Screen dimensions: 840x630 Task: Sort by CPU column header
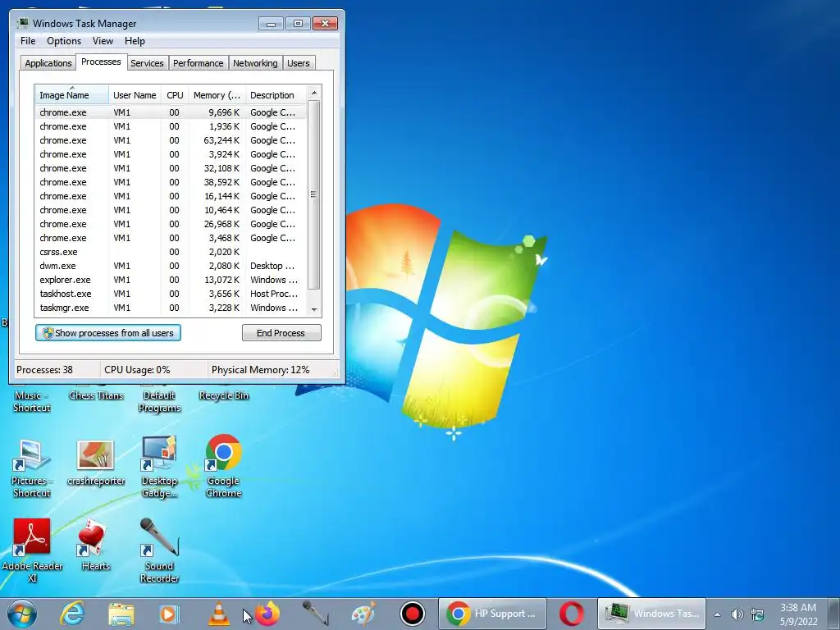(175, 95)
